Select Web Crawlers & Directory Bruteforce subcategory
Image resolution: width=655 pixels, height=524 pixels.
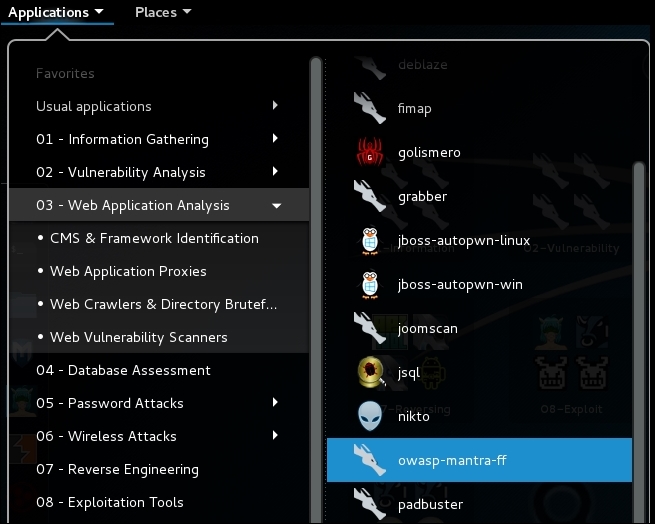[x=159, y=304]
